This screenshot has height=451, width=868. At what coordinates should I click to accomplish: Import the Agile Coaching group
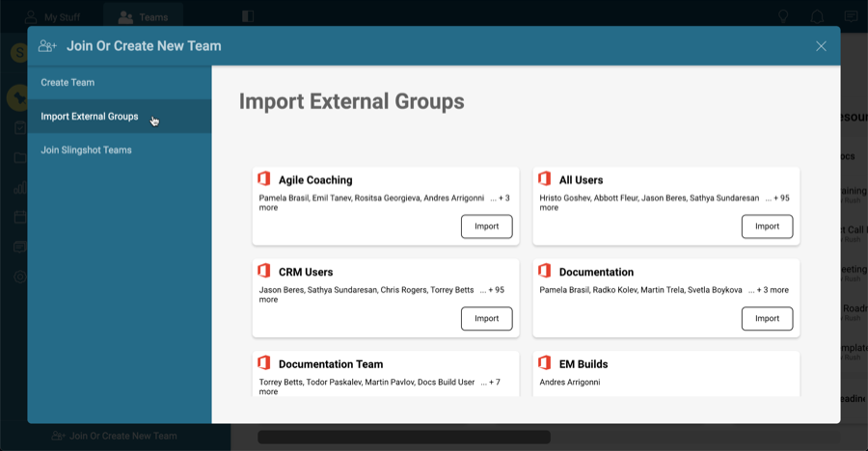(x=486, y=226)
